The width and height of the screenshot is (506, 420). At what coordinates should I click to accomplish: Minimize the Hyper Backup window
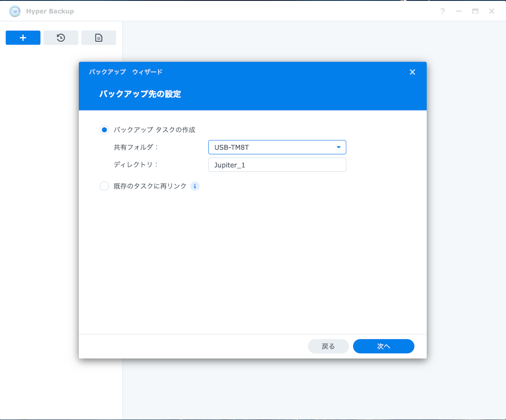(x=459, y=11)
